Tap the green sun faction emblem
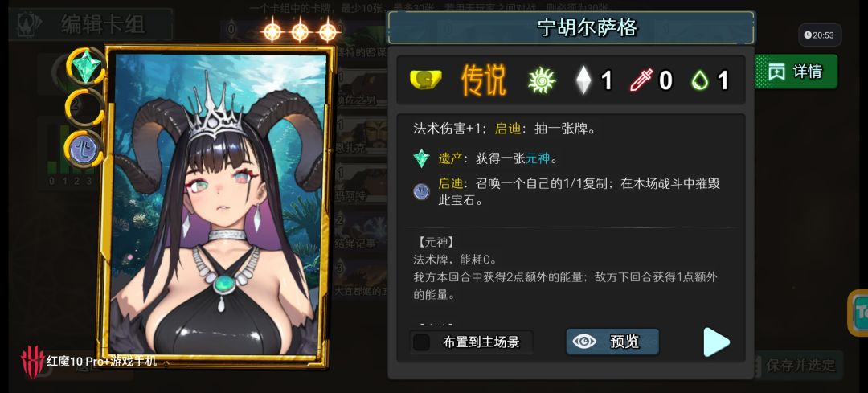The image size is (868, 393). tap(542, 81)
